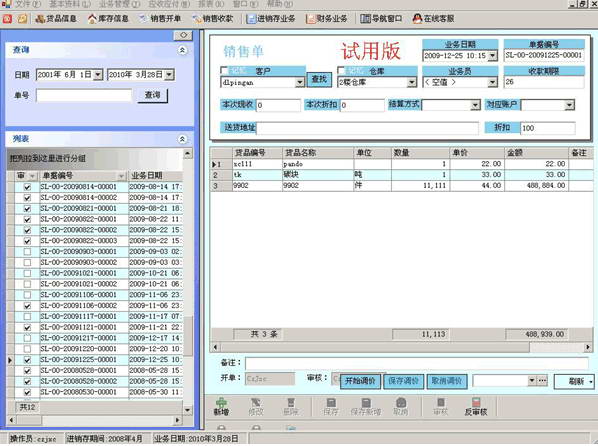Screen dimensions: 598x446
Task: Open 销售开单 toolbar item
Action: (x=160, y=18)
